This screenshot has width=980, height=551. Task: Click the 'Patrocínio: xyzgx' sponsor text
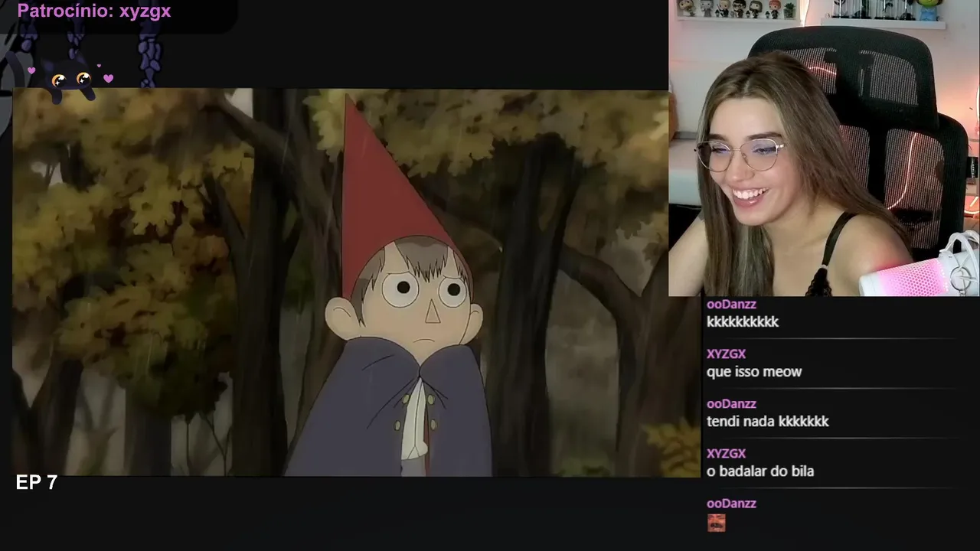pyautogui.click(x=93, y=11)
